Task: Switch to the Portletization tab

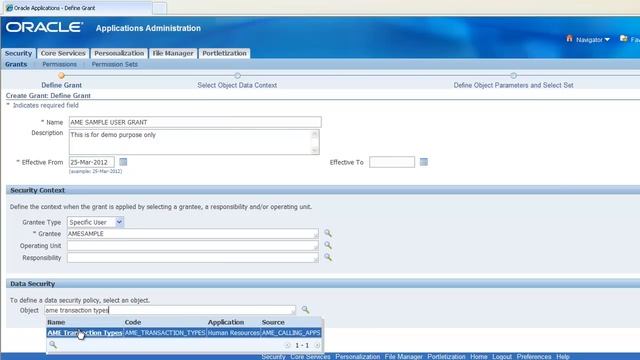Action: pos(224,53)
